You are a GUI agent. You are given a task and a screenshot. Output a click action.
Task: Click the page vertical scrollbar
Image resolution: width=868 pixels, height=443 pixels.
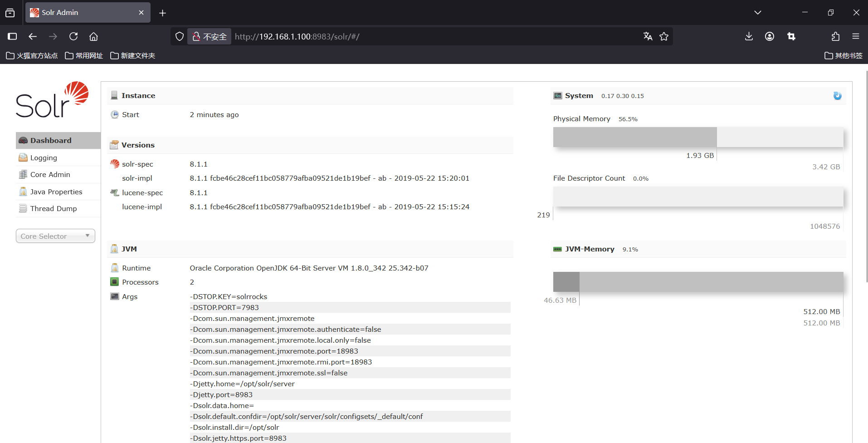[x=866, y=177]
